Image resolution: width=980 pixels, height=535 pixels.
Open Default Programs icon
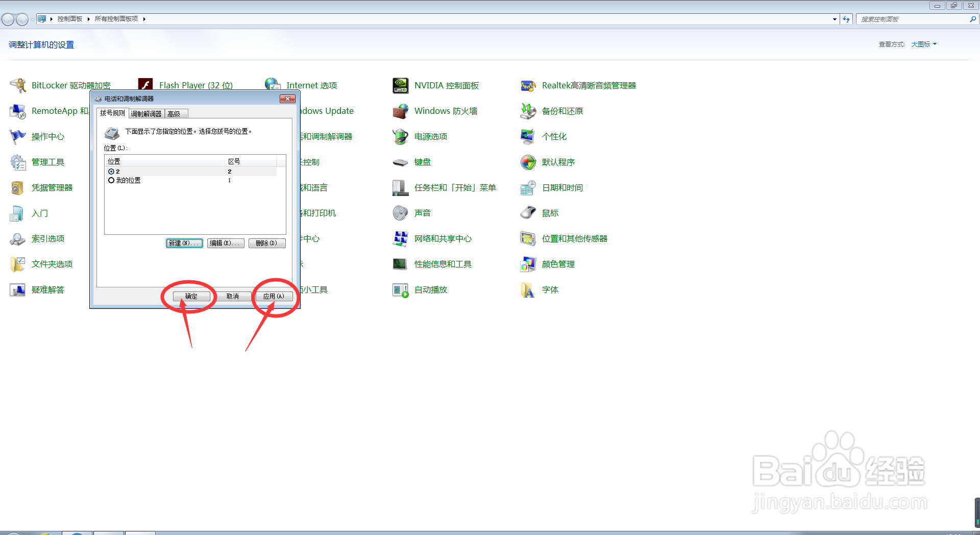[528, 162]
